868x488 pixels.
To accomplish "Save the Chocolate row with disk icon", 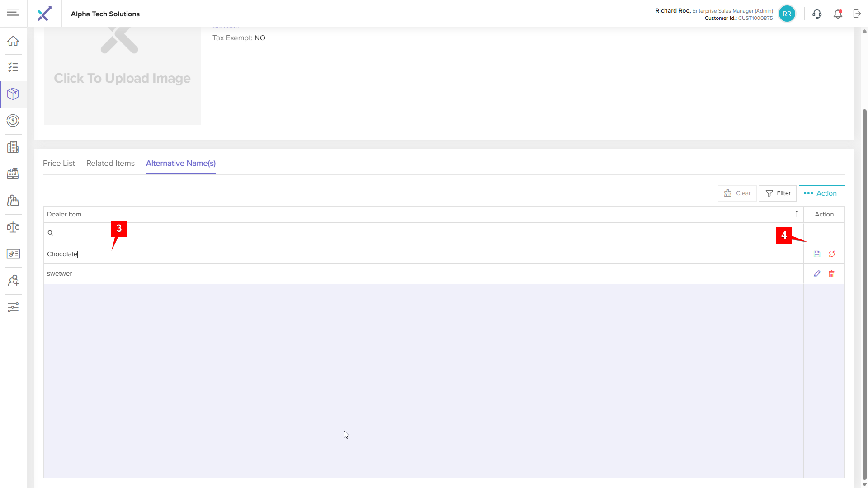I will pos(817,254).
